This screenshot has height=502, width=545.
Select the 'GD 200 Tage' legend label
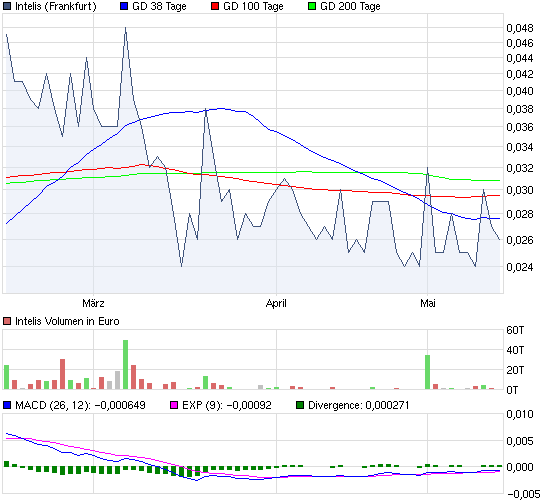350,6
